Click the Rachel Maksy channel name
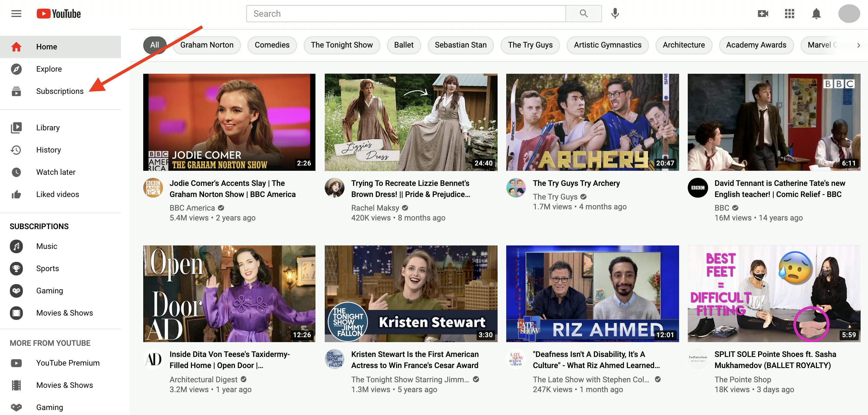Screen dimensions: 868x415 375,208
